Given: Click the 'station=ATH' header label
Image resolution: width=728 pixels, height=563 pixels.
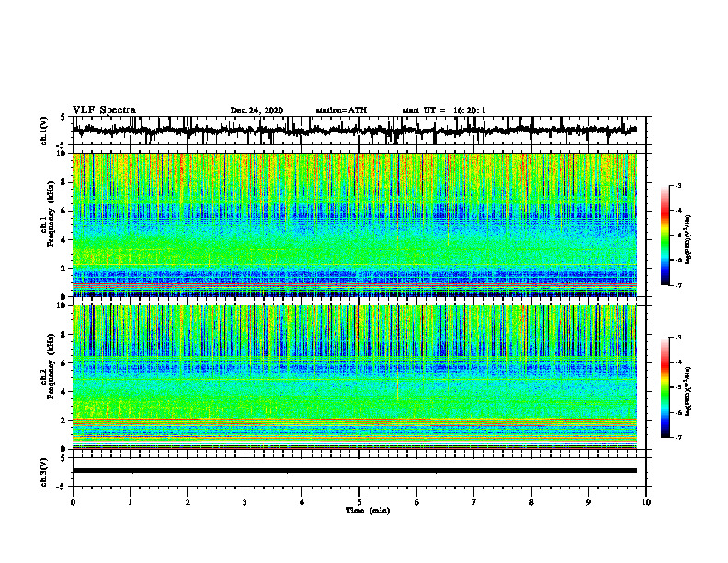Looking at the screenshot, I should (x=341, y=110).
